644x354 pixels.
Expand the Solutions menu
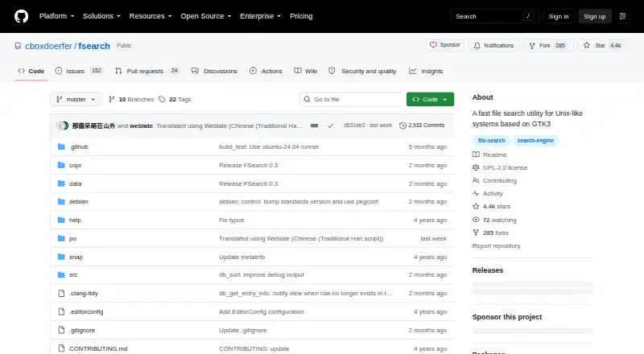[101, 16]
